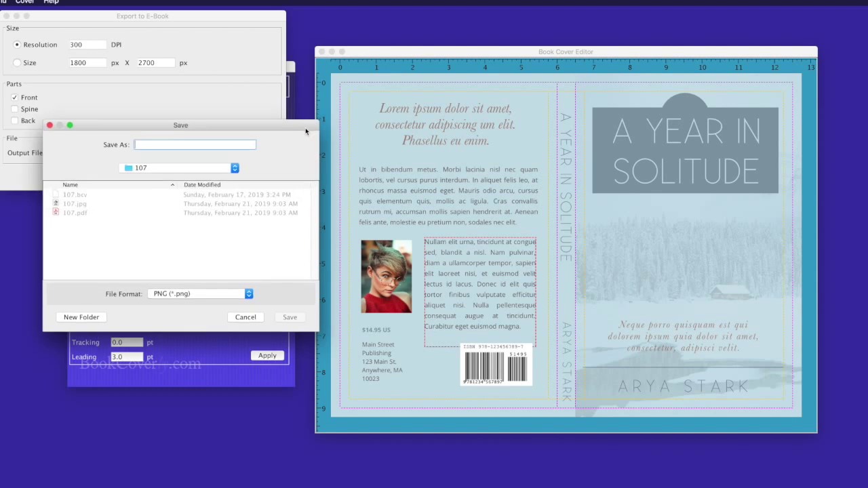Image resolution: width=868 pixels, height=488 pixels.
Task: Open the File Format PNG dropdown
Action: (x=201, y=293)
